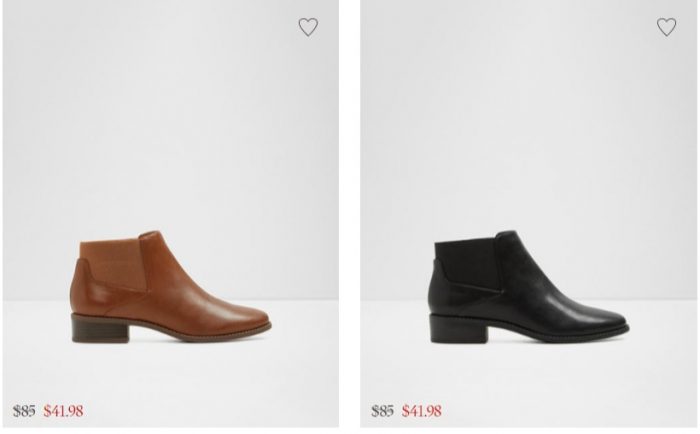Click the white floor beneath the brown boot
This screenshot has width=700, height=434.
tap(170, 370)
